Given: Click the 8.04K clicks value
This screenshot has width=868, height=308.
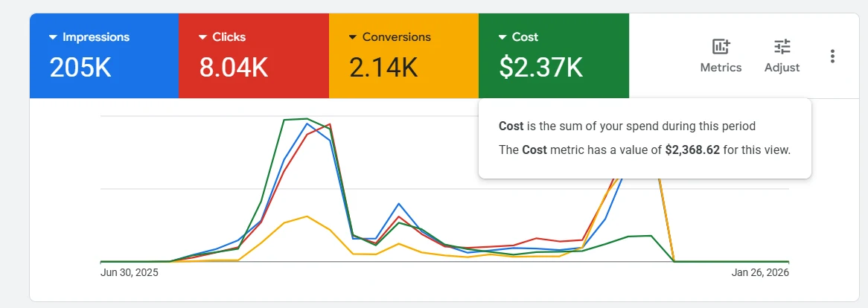Looking at the screenshot, I should click(234, 68).
